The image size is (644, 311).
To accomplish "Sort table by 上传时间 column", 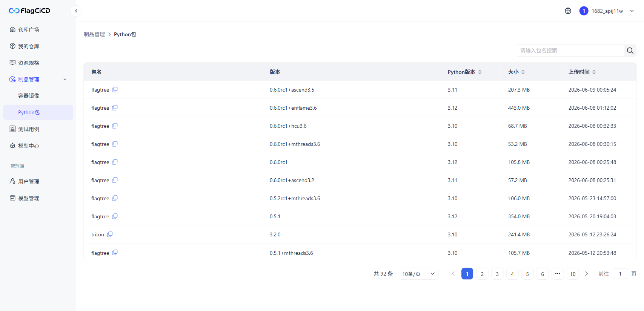I will (594, 72).
